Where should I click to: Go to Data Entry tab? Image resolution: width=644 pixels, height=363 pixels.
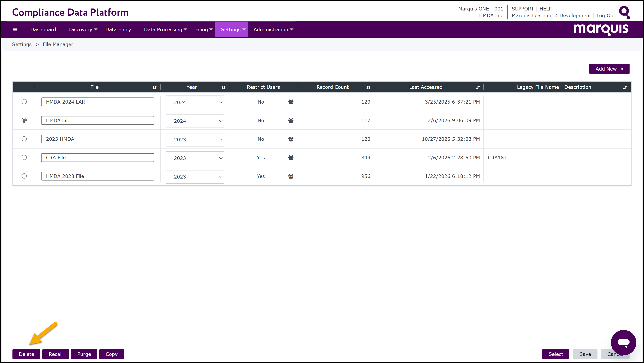(x=118, y=29)
